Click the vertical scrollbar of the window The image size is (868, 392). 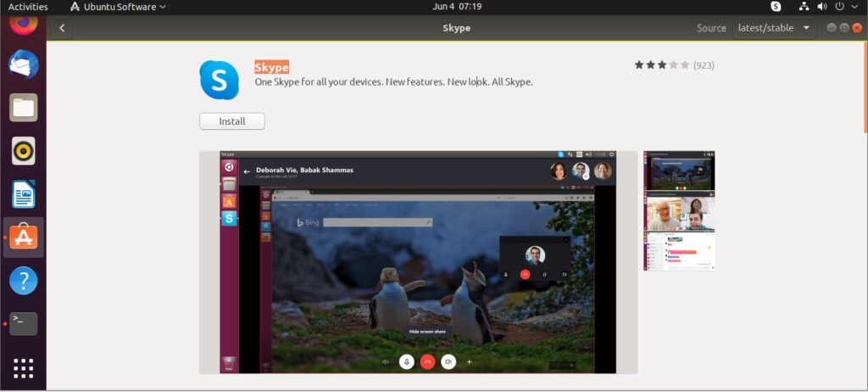pyautogui.click(x=865, y=87)
